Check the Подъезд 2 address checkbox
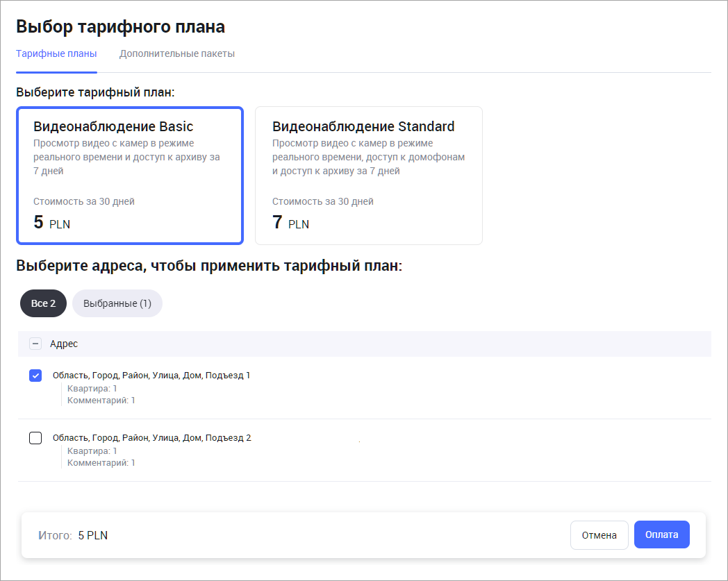 click(35, 438)
